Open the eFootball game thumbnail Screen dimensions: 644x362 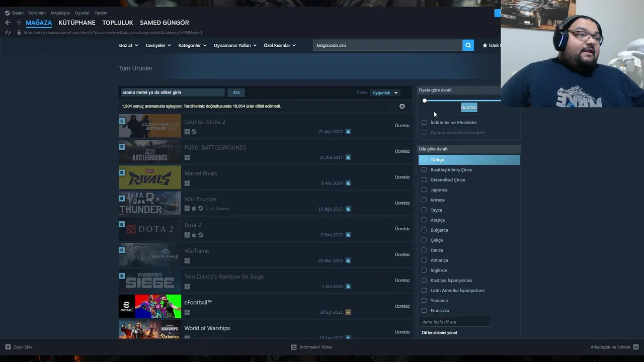tap(150, 306)
